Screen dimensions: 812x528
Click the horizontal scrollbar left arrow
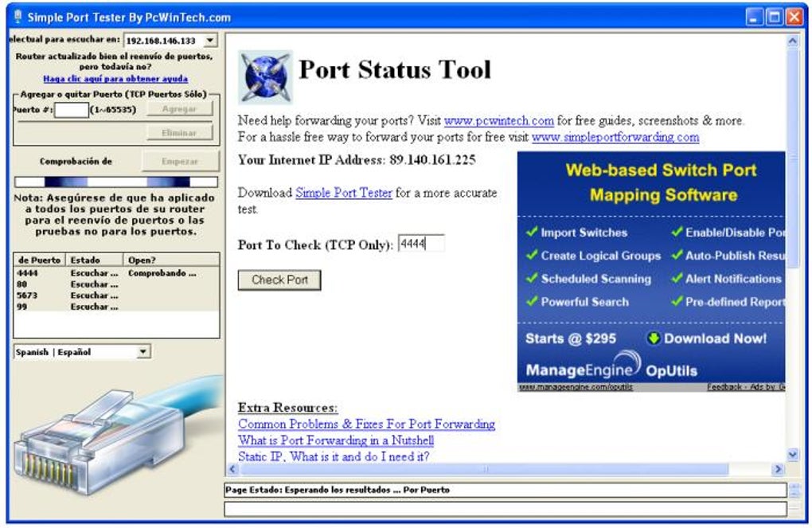pos(232,469)
